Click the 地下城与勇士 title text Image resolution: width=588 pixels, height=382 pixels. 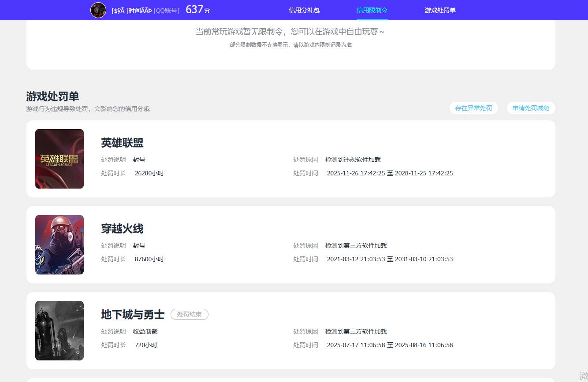(133, 315)
